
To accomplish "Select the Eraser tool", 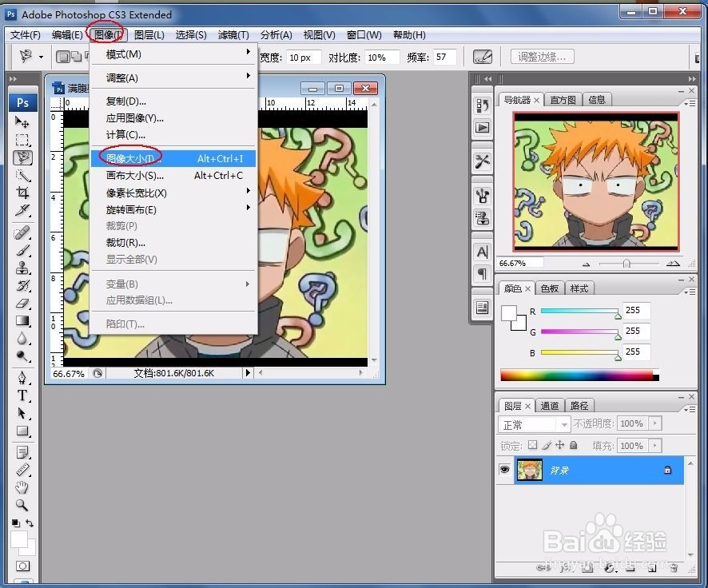I will click(22, 304).
